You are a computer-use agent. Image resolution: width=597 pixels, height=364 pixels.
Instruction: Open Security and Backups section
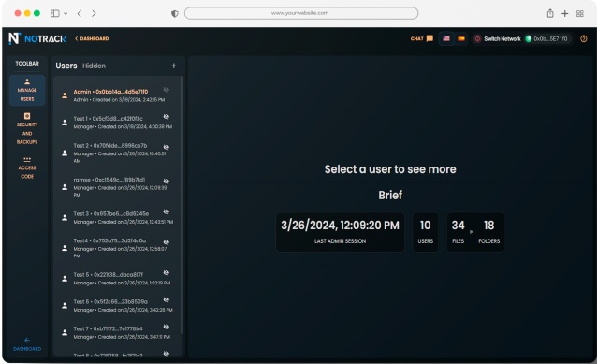(27, 129)
